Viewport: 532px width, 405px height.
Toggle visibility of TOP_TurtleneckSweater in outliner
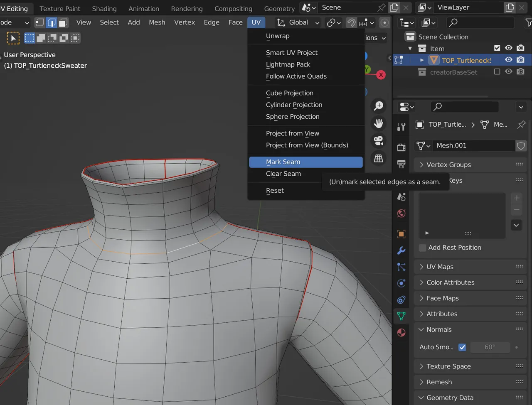point(508,60)
